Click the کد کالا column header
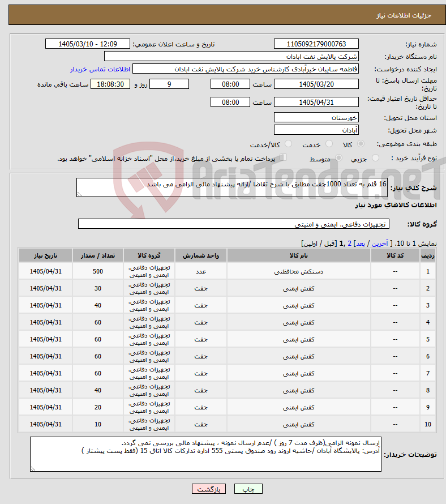Viewport: 446px width, 504px height. tap(395, 255)
